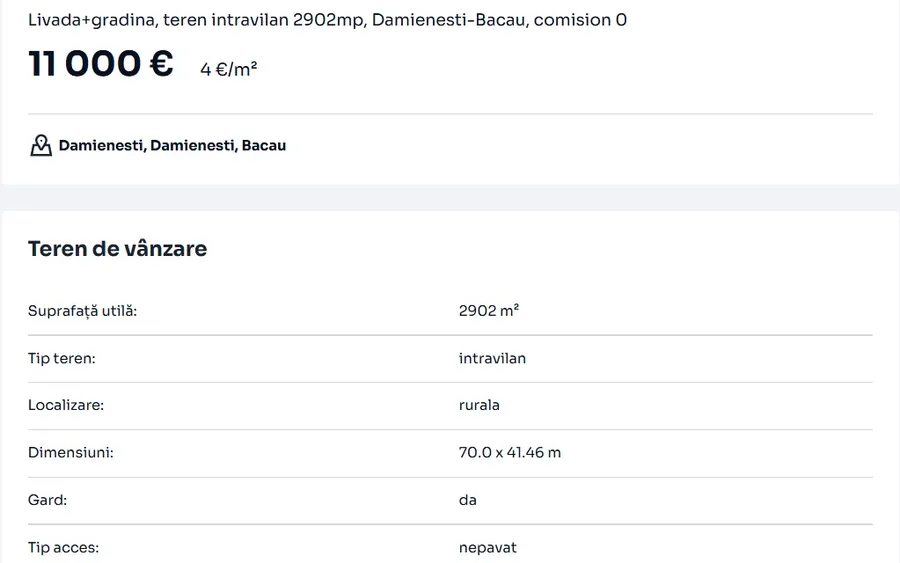Viewport: 900px width, 563px height.
Task: Click the 'Dimensiuni:' label
Action: coord(71,452)
